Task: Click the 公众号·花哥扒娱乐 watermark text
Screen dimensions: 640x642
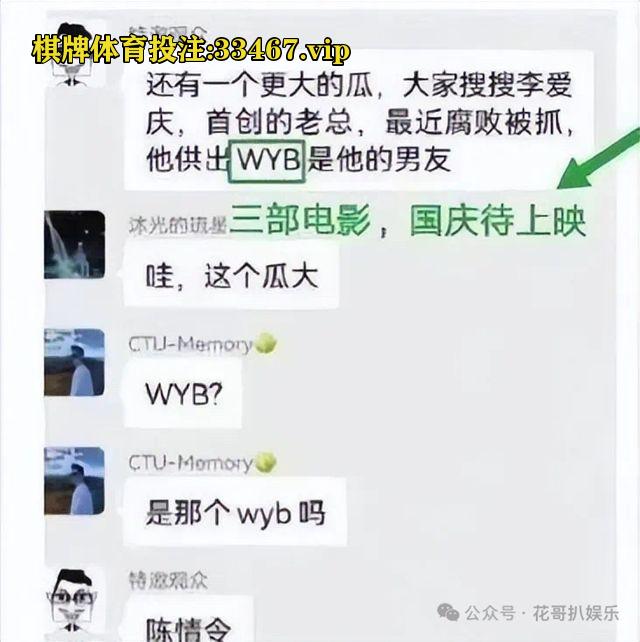Action: pos(541,613)
